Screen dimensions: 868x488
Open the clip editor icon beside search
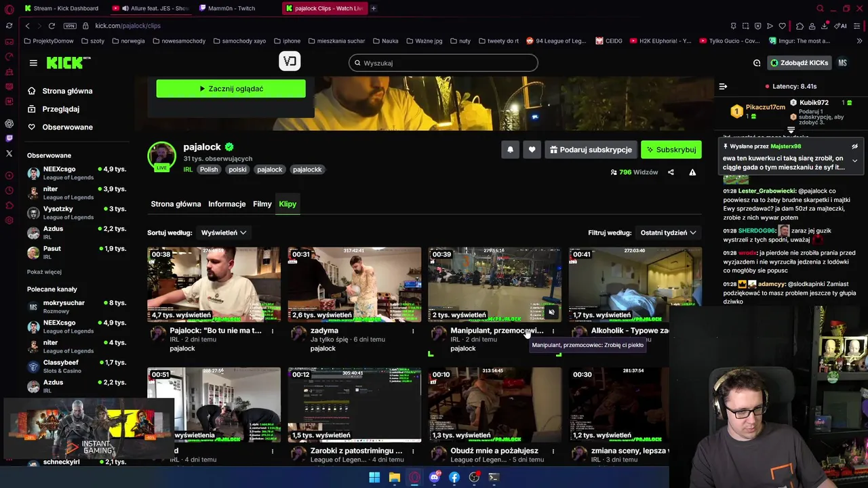pos(290,62)
